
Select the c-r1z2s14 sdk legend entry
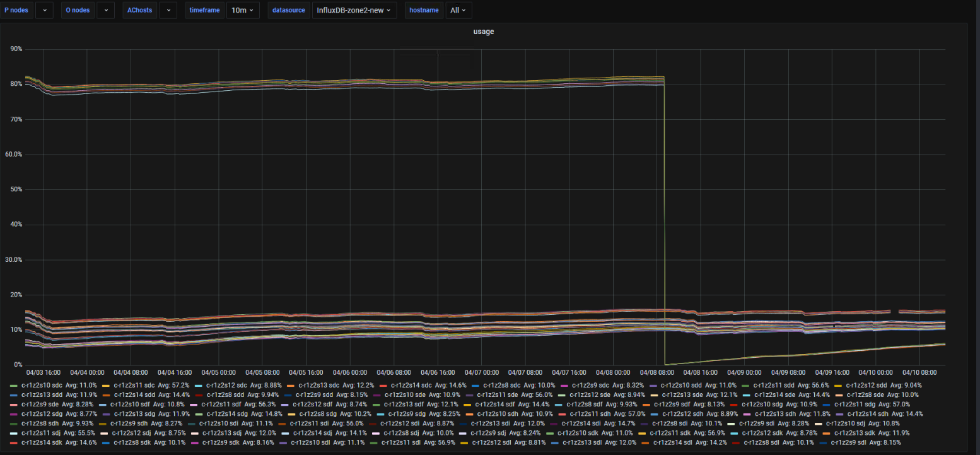tap(42, 442)
